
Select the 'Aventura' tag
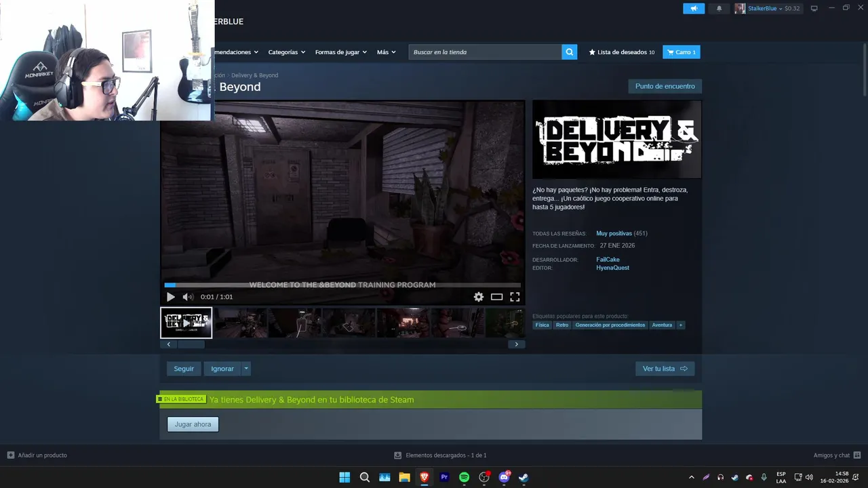click(662, 325)
